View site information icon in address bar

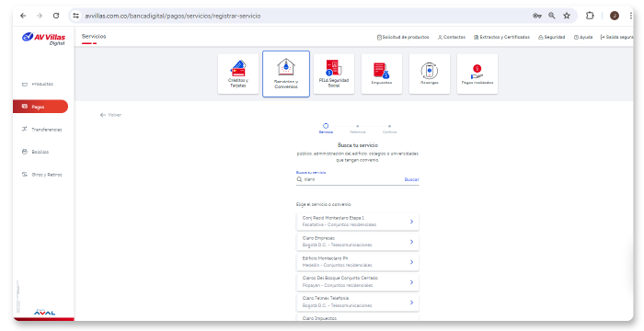(x=76, y=16)
